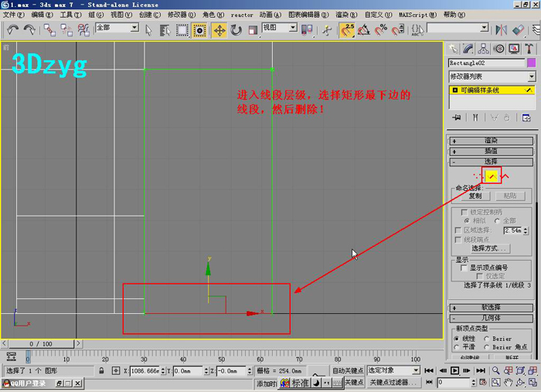Enable the 锁定控制柄 checkbox
The width and height of the screenshot is (541, 392).
click(464, 212)
